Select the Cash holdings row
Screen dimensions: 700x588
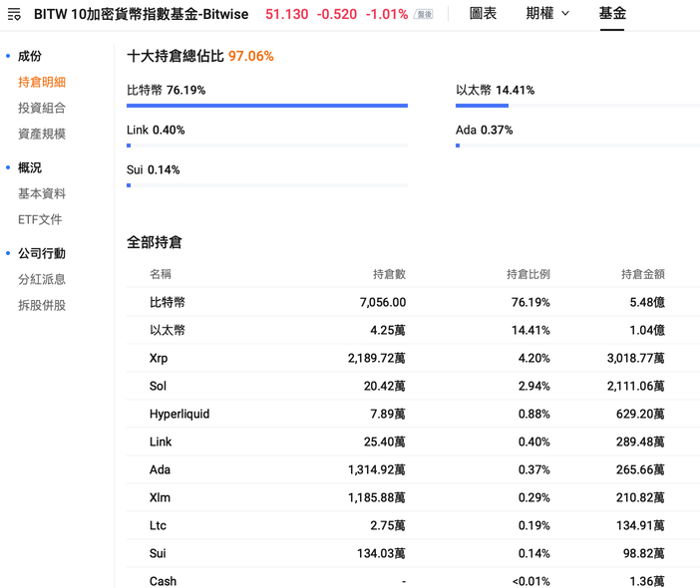413,579
